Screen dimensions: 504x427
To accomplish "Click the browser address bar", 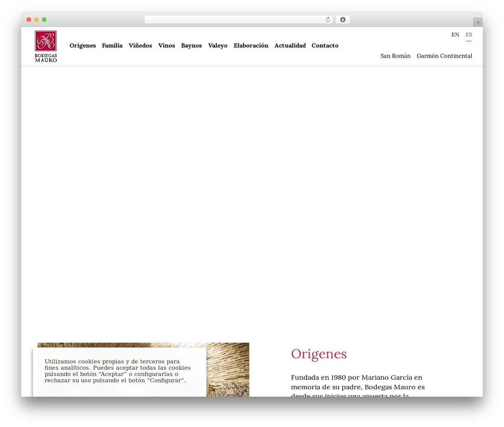I will pyautogui.click(x=238, y=20).
